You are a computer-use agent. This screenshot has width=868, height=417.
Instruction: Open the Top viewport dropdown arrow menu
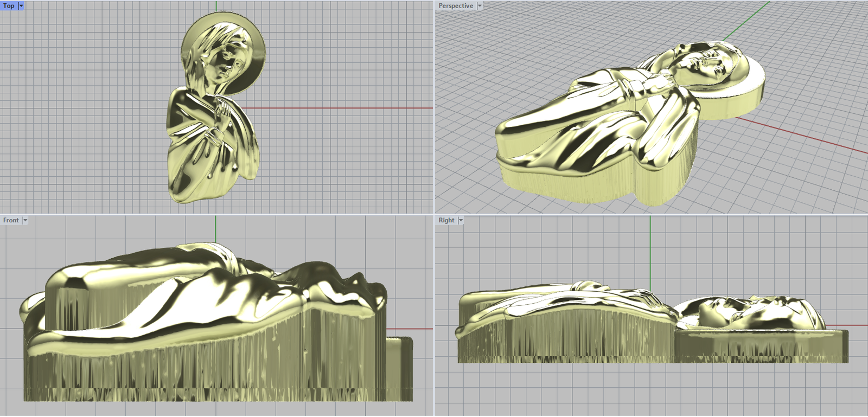pos(21,5)
